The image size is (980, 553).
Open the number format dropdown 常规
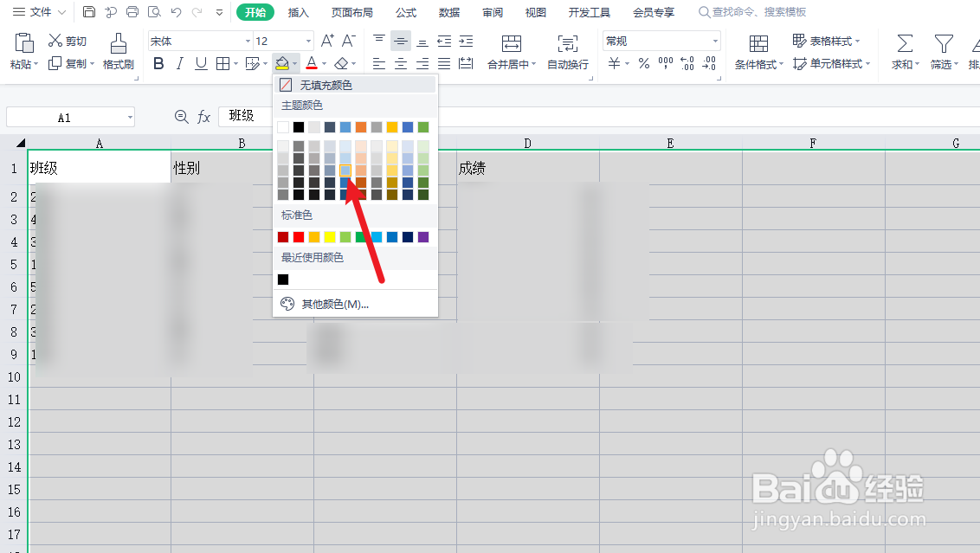[715, 42]
